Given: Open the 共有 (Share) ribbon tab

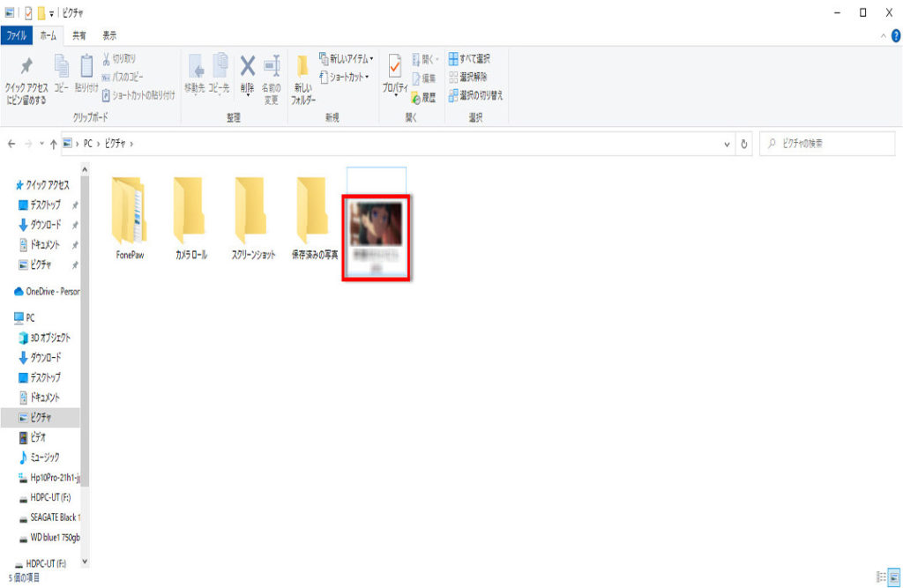Looking at the screenshot, I should click(79, 35).
